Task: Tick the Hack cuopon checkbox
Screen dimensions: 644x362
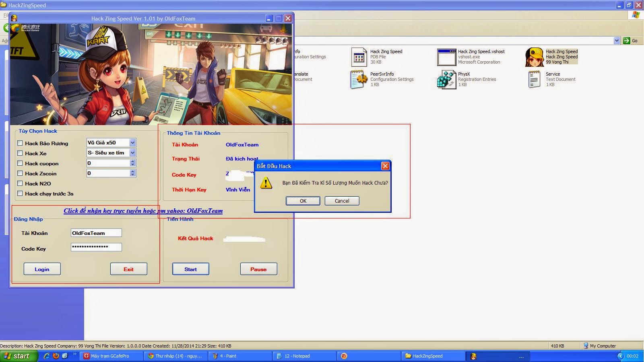Action: pos(20,163)
